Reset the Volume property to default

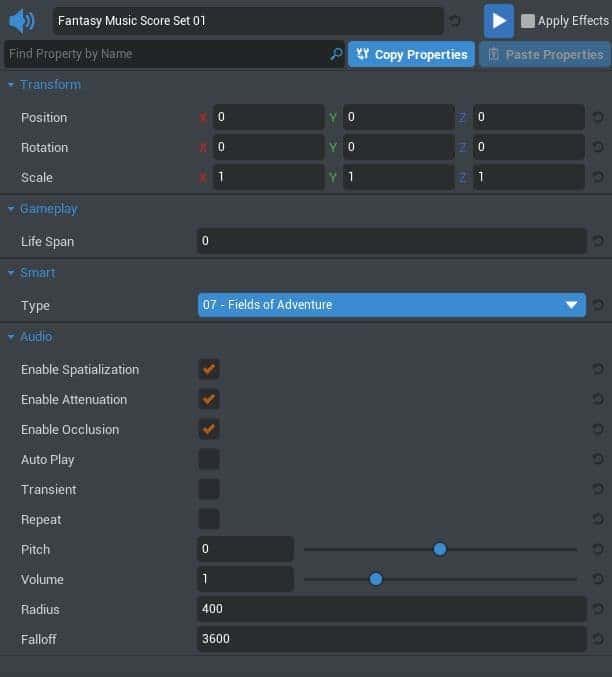[x=598, y=579]
